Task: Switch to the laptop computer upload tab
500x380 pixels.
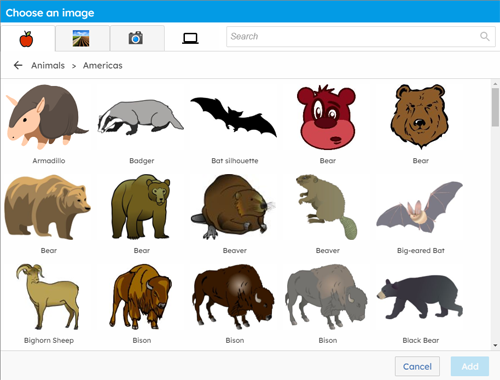Action: [x=191, y=38]
